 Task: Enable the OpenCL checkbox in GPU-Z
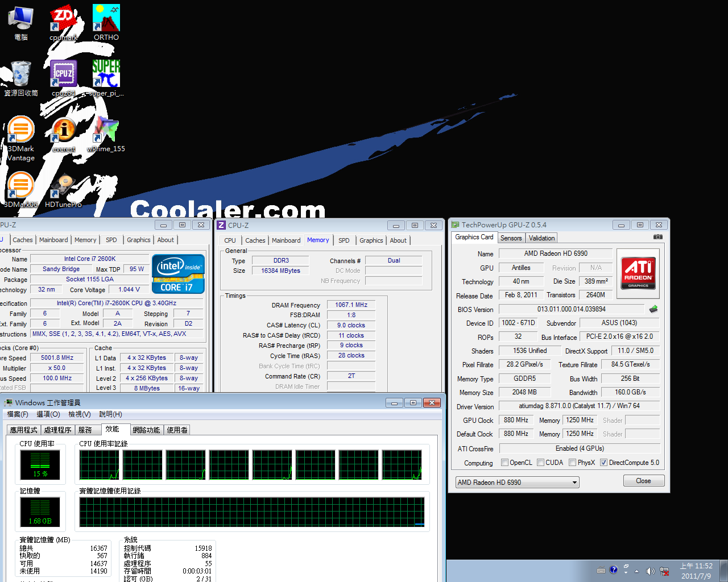(x=504, y=463)
